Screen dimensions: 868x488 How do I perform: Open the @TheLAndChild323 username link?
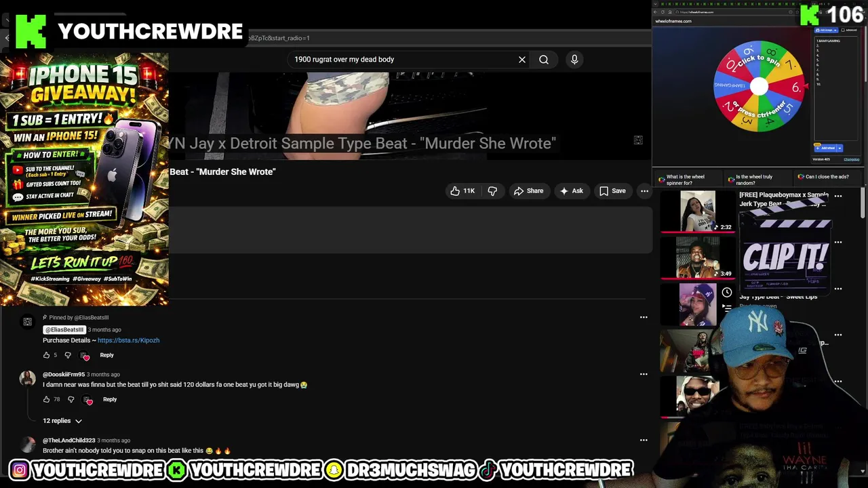68,441
